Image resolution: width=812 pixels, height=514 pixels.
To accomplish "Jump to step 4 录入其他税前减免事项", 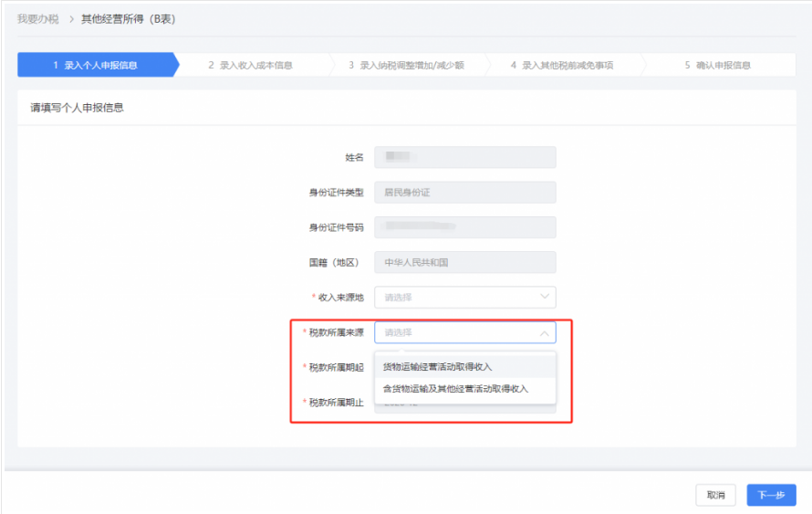I will point(561,66).
